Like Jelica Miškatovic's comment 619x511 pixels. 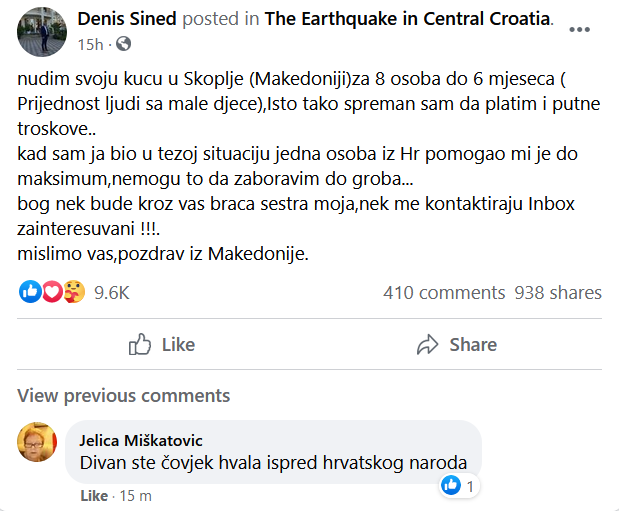click(x=93, y=496)
